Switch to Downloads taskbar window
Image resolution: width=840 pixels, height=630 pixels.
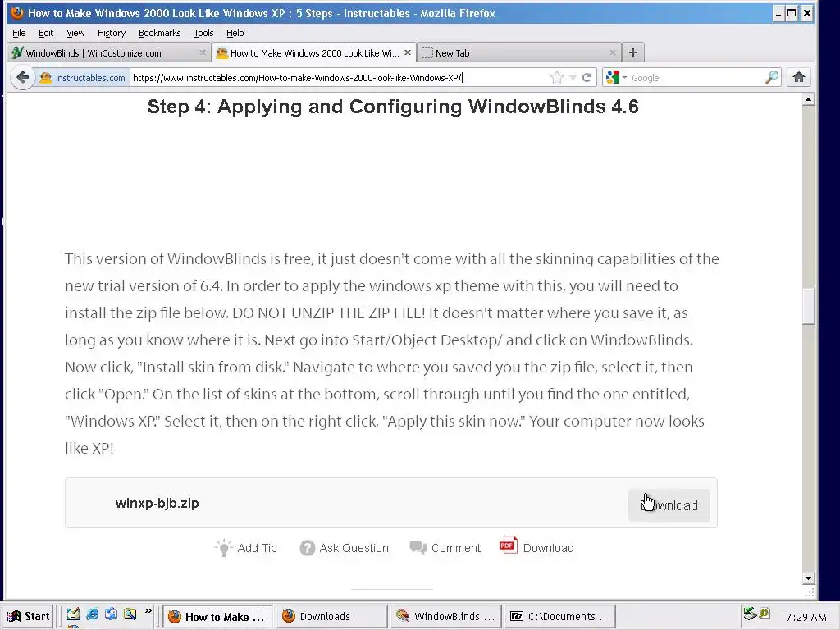pyautogui.click(x=331, y=616)
